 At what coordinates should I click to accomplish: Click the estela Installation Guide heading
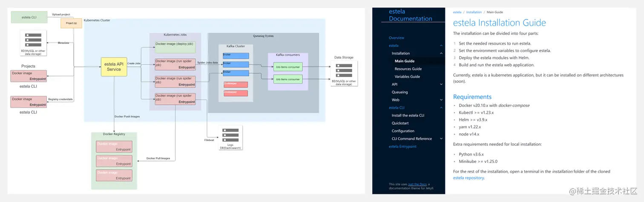(x=500, y=23)
